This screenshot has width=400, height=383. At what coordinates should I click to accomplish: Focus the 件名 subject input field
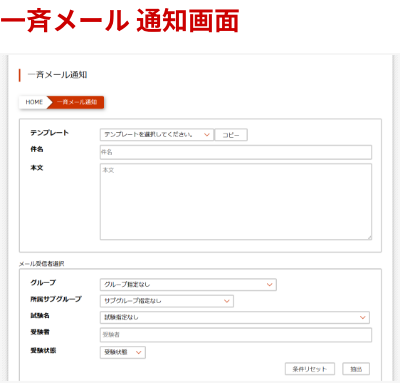point(236,152)
